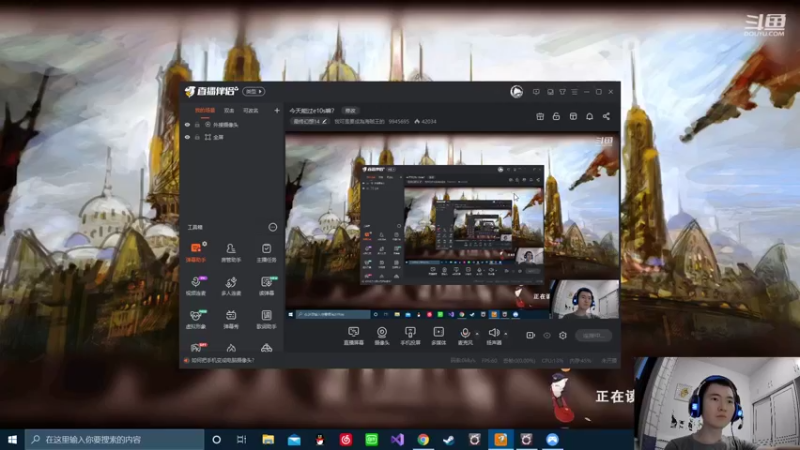Select the 全屏 source row
Viewport: 800px width, 450px height.
(232, 137)
